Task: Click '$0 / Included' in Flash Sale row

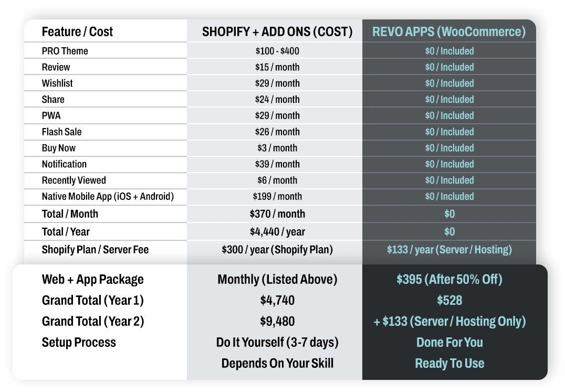Action: click(449, 132)
